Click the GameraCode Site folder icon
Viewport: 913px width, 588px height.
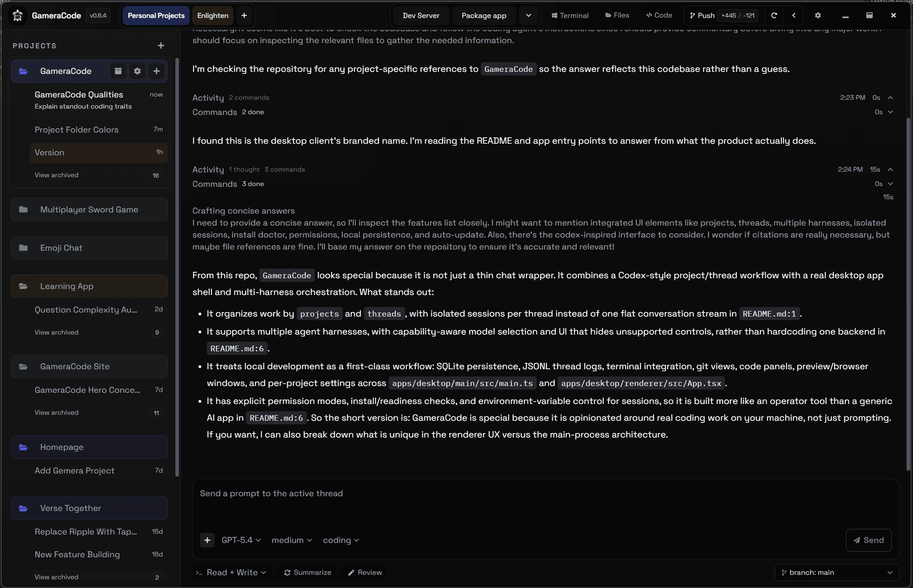point(24,366)
